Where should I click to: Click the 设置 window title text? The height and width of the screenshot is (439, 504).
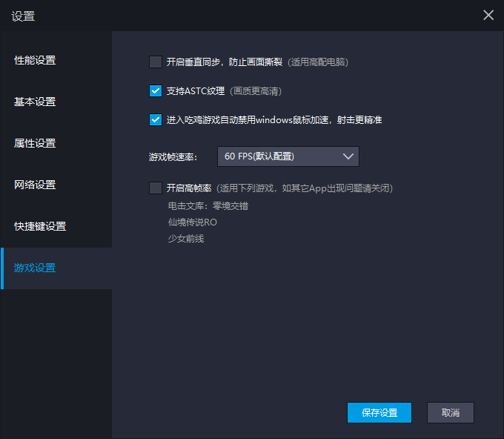pyautogui.click(x=23, y=16)
